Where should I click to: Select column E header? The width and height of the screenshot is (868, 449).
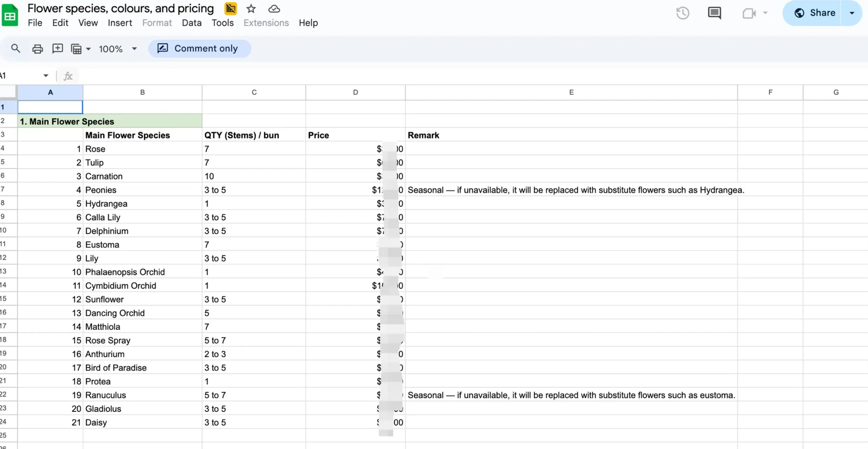pos(571,92)
